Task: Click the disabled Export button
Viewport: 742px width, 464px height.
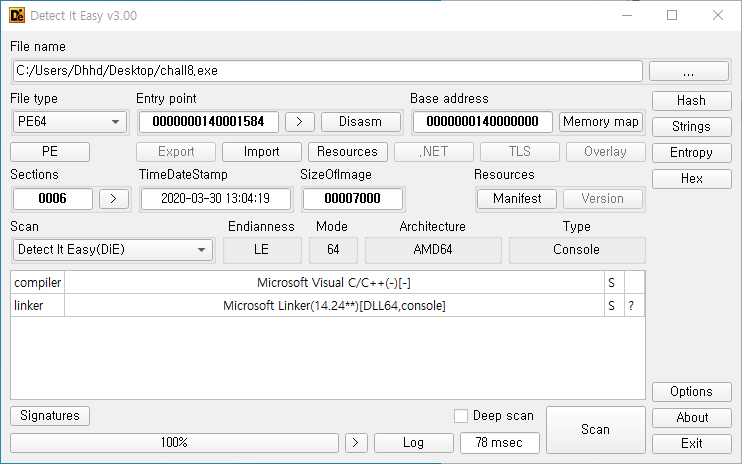Action: (x=176, y=152)
